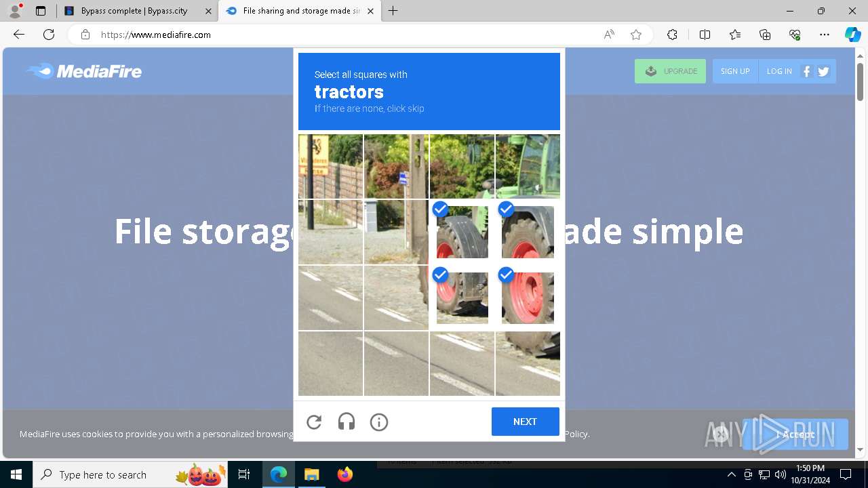Deselect the checked tile with the gray tire tread
The width and height of the screenshot is (868, 488).
[x=462, y=232]
